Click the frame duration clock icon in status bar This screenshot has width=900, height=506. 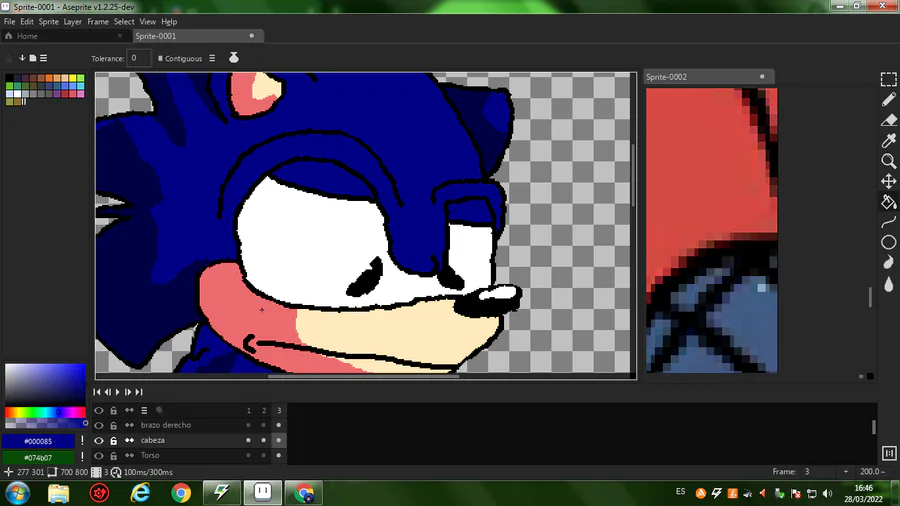click(116, 472)
